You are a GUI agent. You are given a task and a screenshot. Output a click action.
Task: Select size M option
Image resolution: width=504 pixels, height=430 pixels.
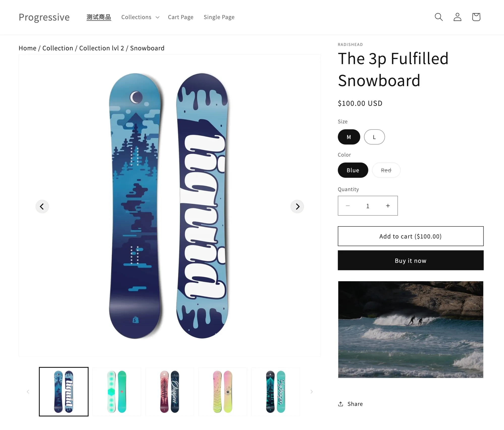click(x=349, y=137)
